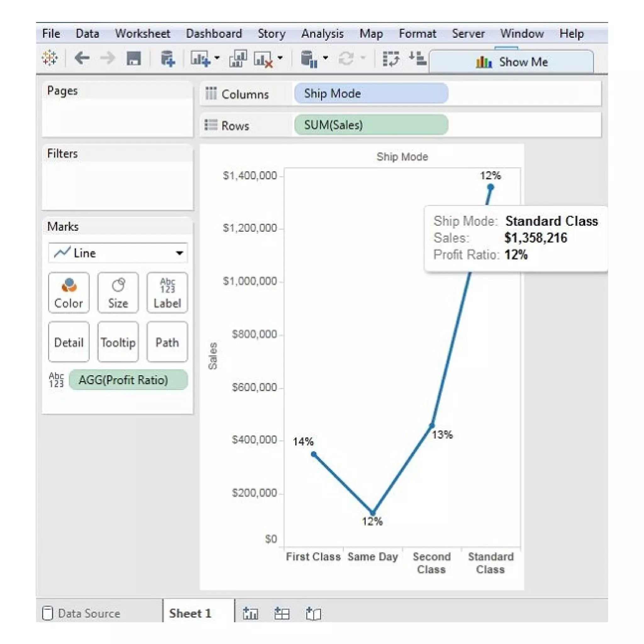Image resolution: width=644 pixels, height=644 pixels.
Task: Click the Undo back arrow
Action: (x=82, y=58)
